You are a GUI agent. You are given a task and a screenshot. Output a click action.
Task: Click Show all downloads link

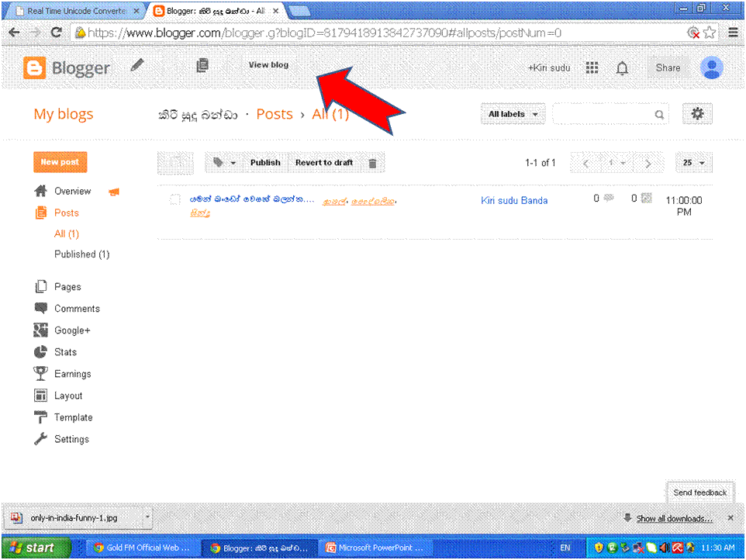674,518
